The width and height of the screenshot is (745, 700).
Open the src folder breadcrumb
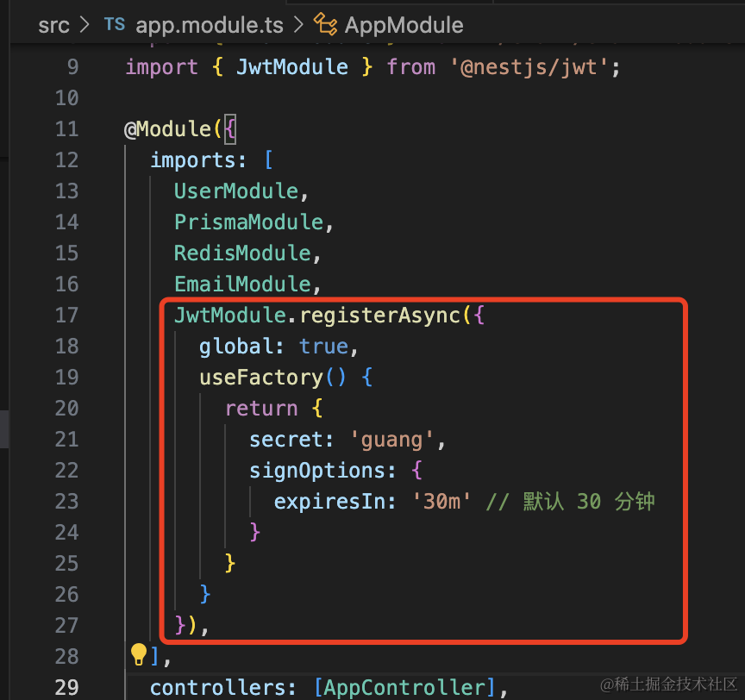point(53,25)
